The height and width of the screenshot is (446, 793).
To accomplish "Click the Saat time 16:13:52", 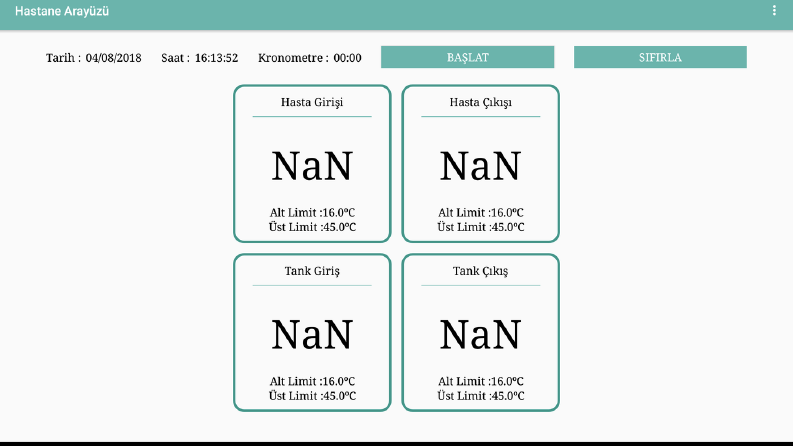I will click(x=216, y=58).
